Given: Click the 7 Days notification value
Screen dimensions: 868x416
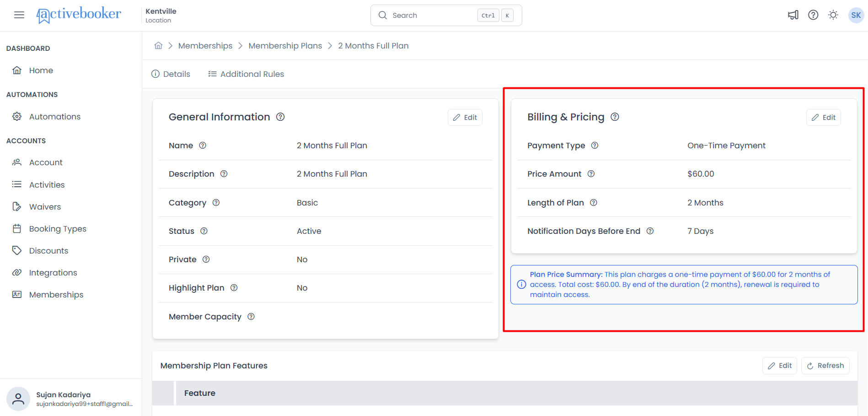Looking at the screenshot, I should [701, 231].
